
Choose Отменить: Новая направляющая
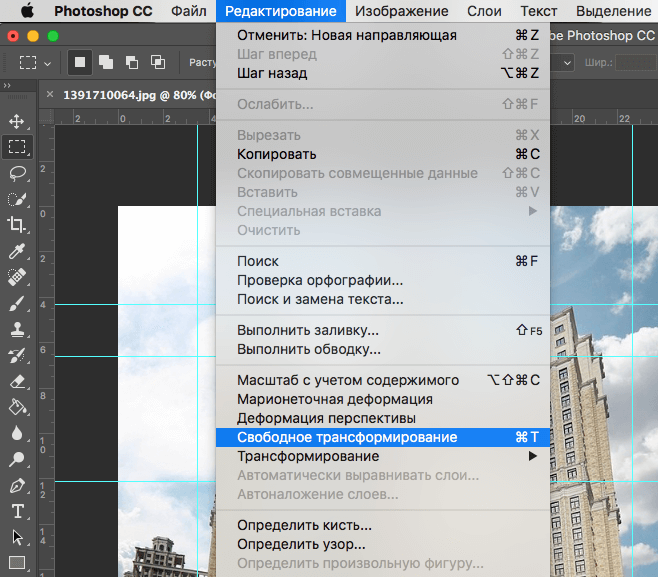tap(383, 35)
